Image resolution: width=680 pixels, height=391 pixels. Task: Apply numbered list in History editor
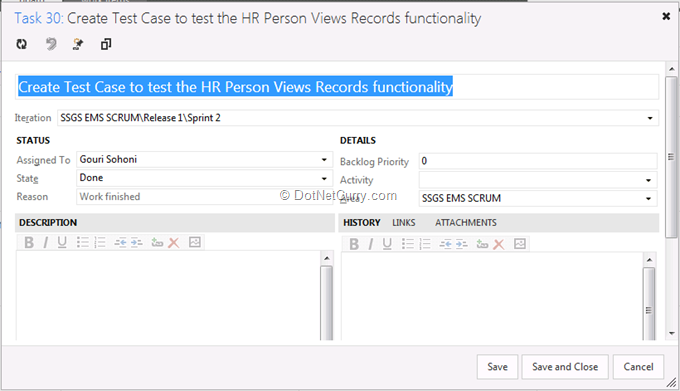coord(425,244)
